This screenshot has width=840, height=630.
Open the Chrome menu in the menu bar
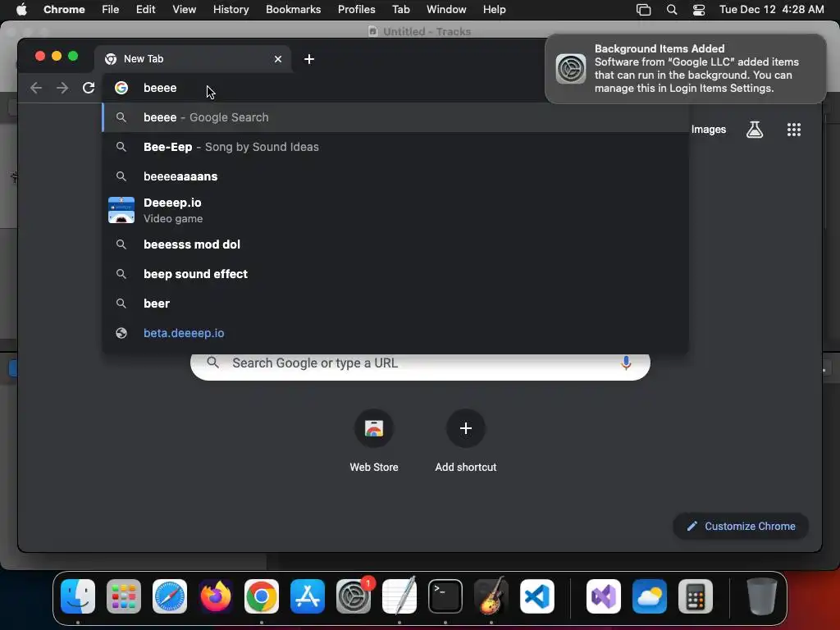(x=64, y=9)
